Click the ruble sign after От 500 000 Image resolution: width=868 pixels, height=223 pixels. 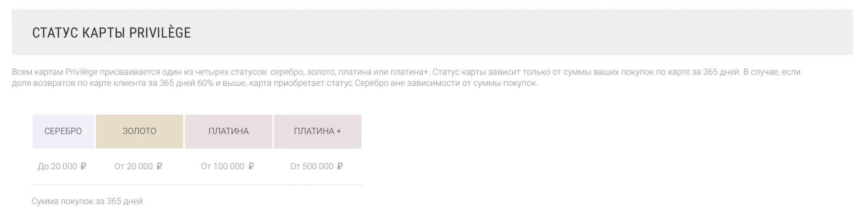click(x=340, y=166)
